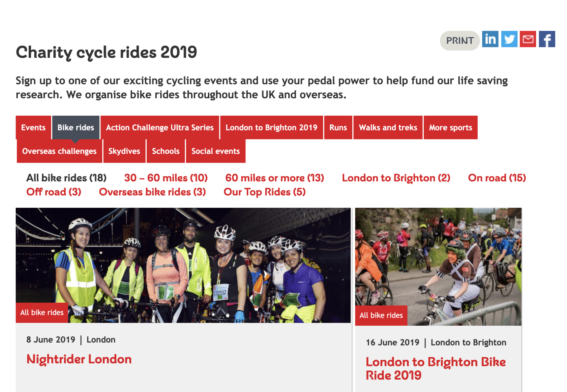This screenshot has width=567, height=392.
Task: Share page using Facebook icon
Action: pos(547,39)
